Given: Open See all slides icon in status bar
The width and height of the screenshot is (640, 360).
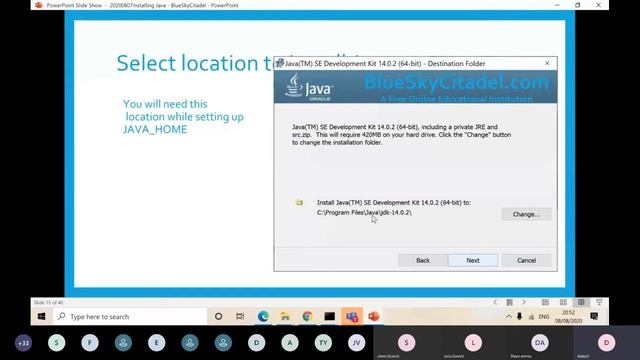Looking at the screenshot, I should [x=509, y=302].
